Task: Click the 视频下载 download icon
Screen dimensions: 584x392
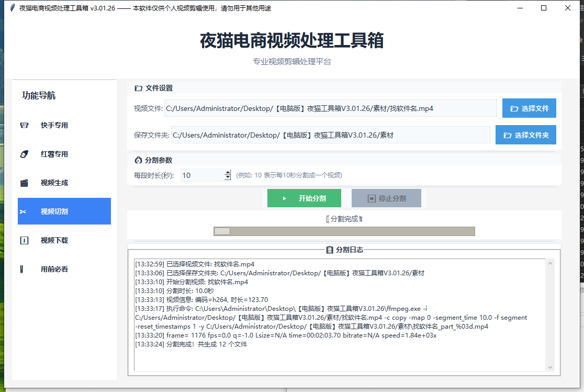Action: (24, 240)
